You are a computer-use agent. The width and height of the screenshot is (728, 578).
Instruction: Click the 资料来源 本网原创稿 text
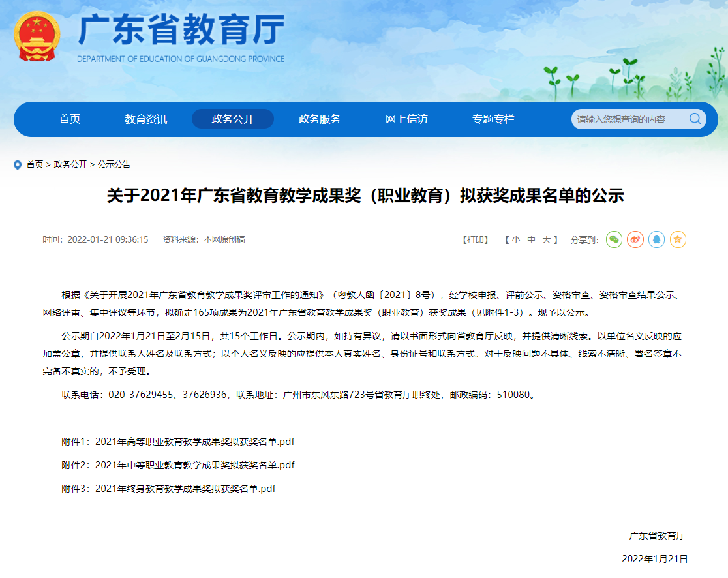tap(204, 239)
